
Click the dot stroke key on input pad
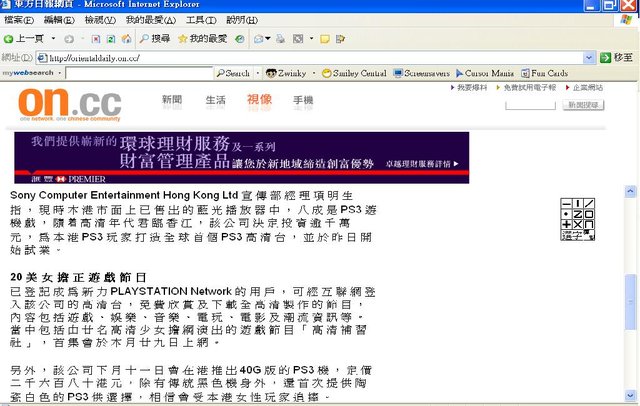tap(567, 214)
